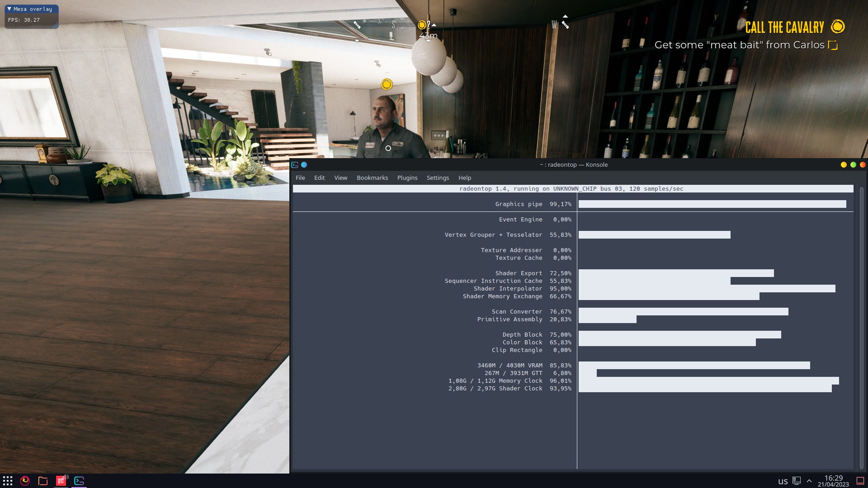This screenshot has height=488, width=868.
Task: Switch to the D12 game task
Action: pos(61,481)
